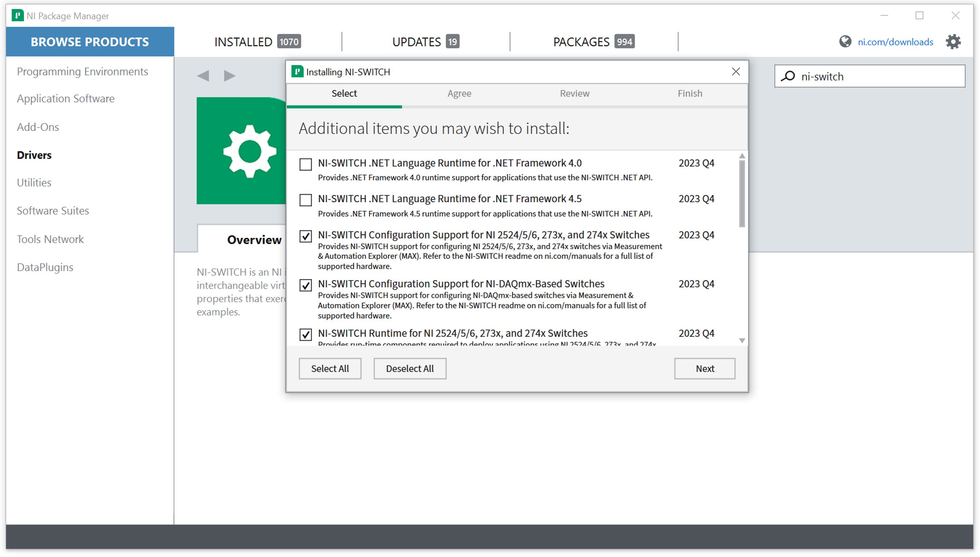Select the Overview tab

(x=254, y=240)
